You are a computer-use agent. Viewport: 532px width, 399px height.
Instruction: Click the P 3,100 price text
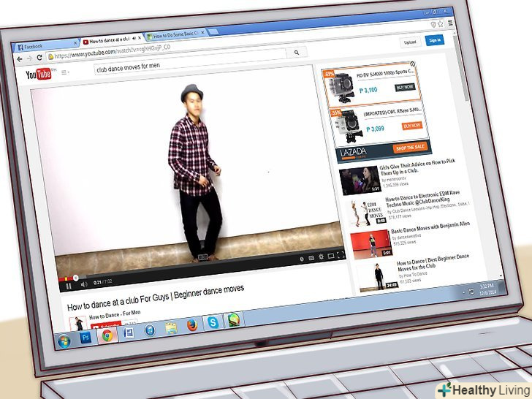[x=368, y=91]
